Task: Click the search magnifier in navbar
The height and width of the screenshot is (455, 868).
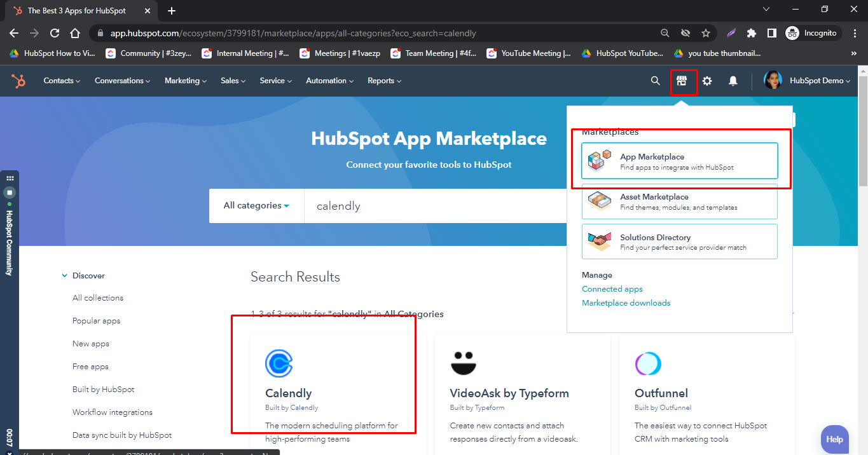Action: coord(656,81)
